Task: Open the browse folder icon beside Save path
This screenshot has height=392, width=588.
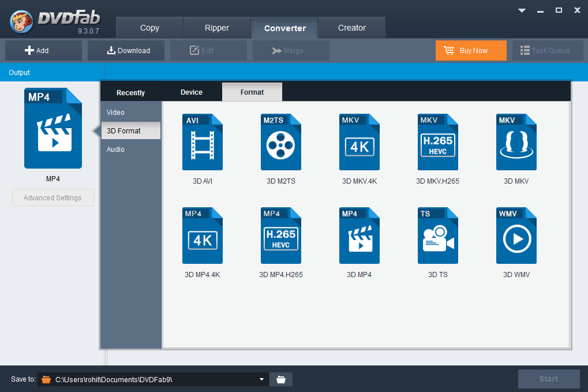Action: pos(281,380)
